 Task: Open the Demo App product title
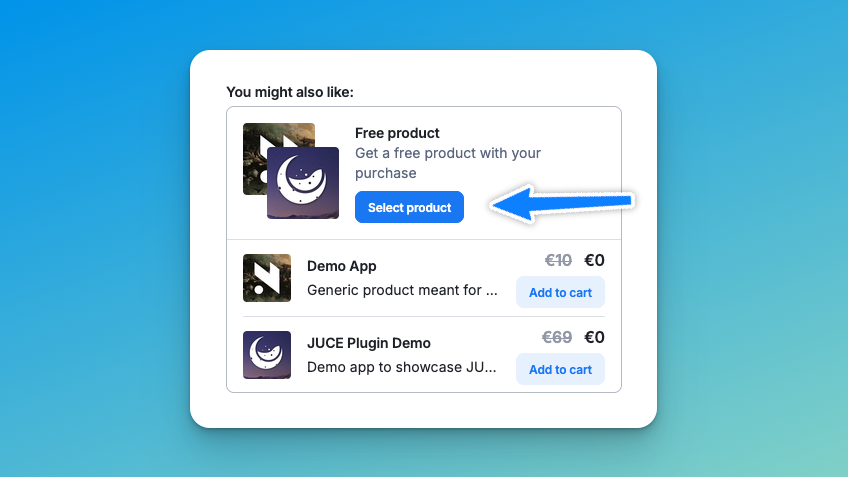coord(342,266)
